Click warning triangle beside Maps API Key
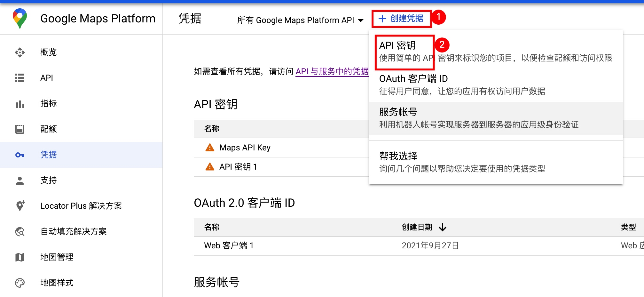The width and height of the screenshot is (644, 297). tap(210, 148)
